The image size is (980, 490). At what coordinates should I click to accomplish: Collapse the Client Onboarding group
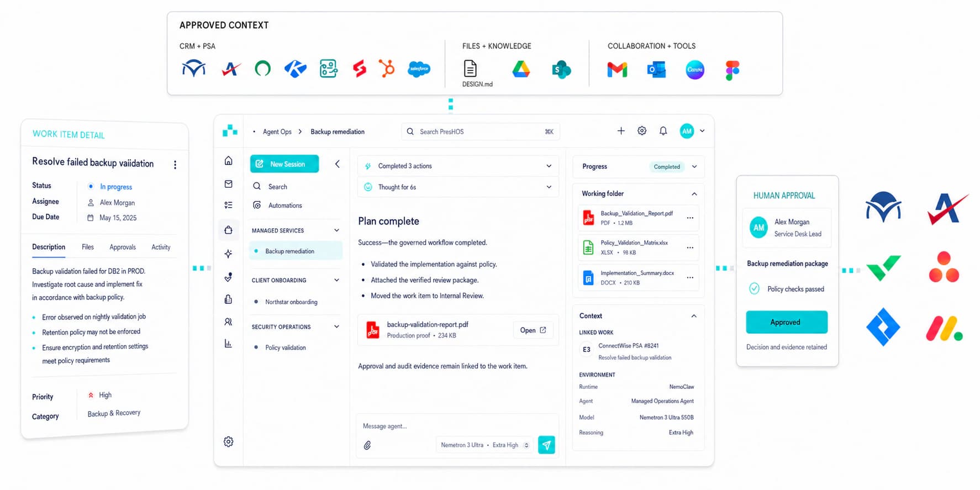tap(336, 280)
